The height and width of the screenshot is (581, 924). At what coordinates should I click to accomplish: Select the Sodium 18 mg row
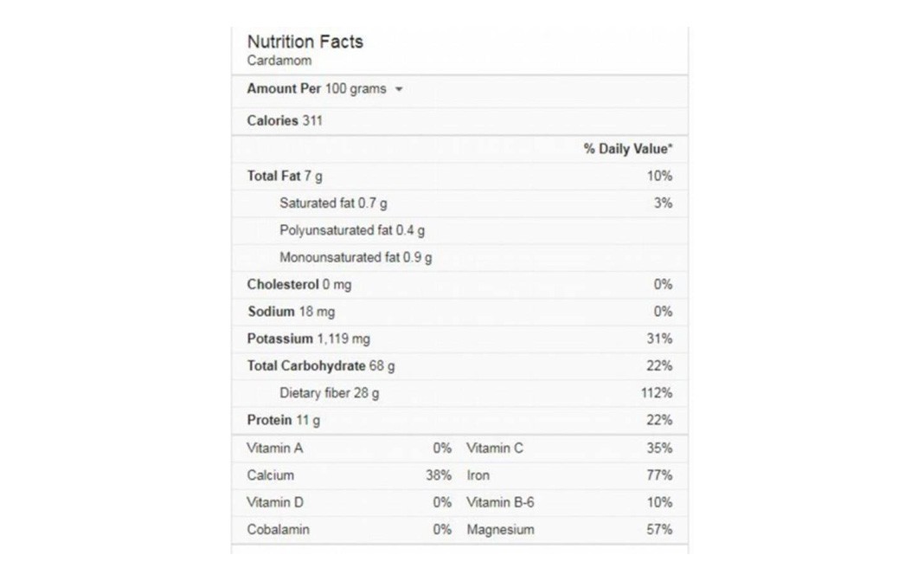[x=459, y=312]
